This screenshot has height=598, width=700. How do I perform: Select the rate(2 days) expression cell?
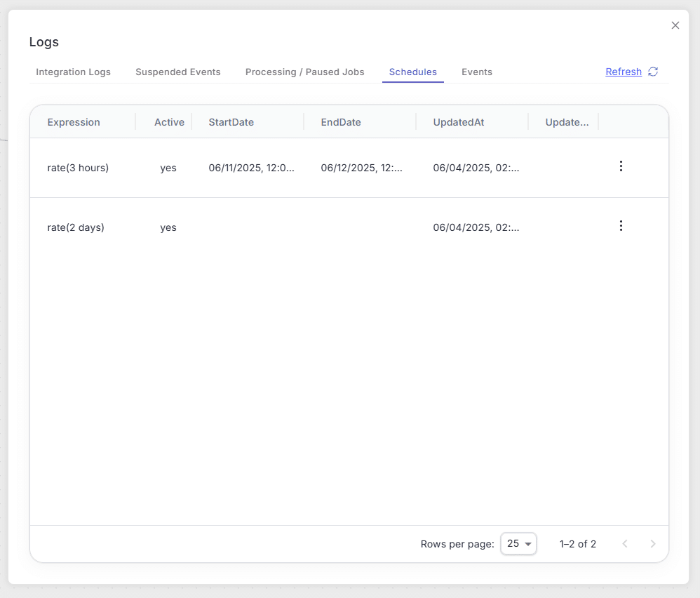(76, 227)
